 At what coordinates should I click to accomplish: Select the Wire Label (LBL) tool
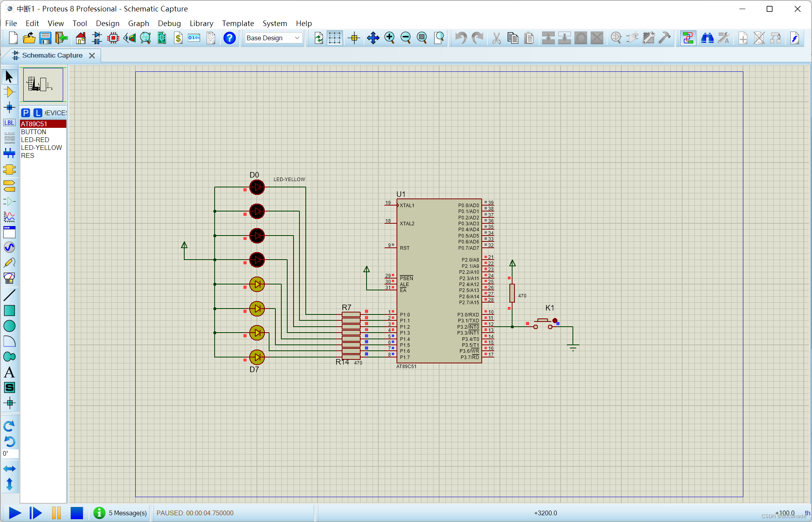tap(9, 123)
